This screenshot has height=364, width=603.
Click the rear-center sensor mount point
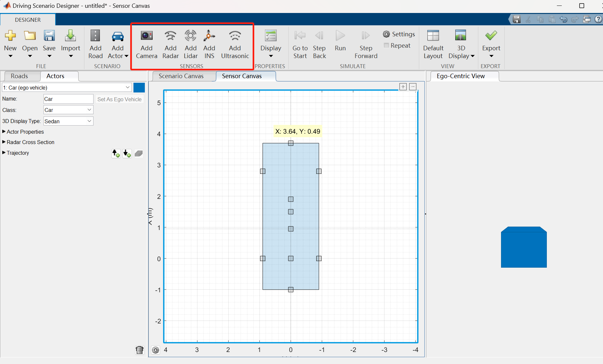(x=291, y=290)
